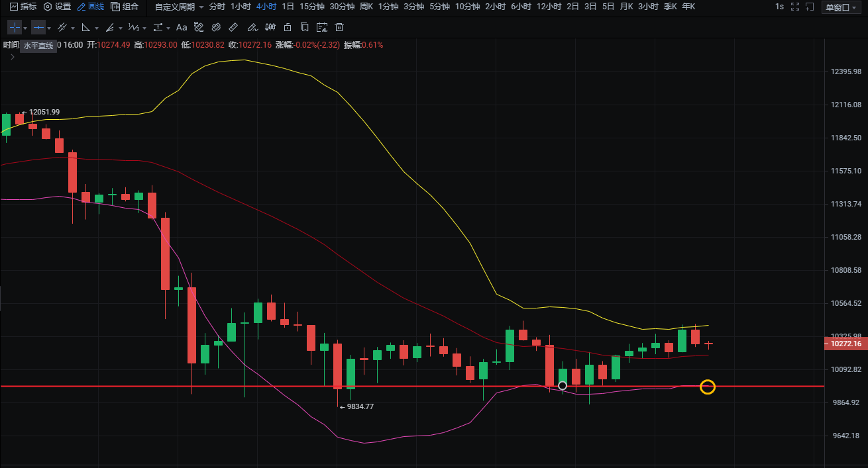Open 设置 chart settings
868x468 pixels.
click(57, 7)
